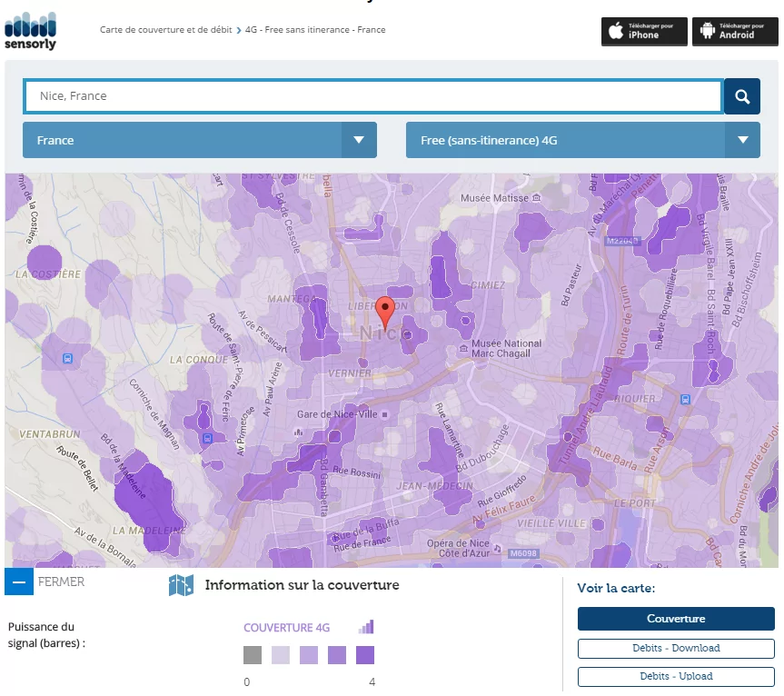
Task: Click the Nice, France search field
Action: point(372,96)
